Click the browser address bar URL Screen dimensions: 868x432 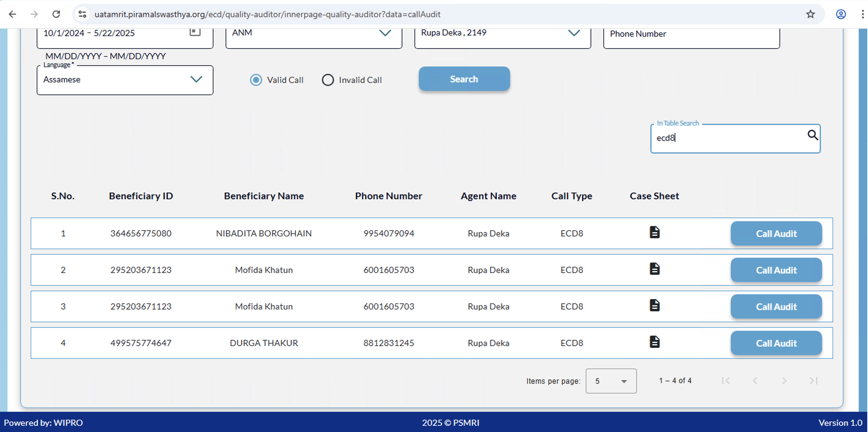tap(267, 14)
